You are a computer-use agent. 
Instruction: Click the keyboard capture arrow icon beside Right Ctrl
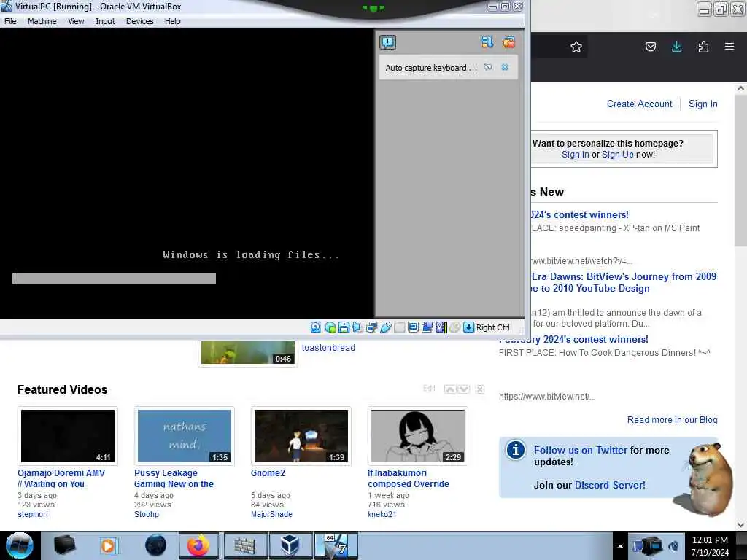(x=469, y=327)
